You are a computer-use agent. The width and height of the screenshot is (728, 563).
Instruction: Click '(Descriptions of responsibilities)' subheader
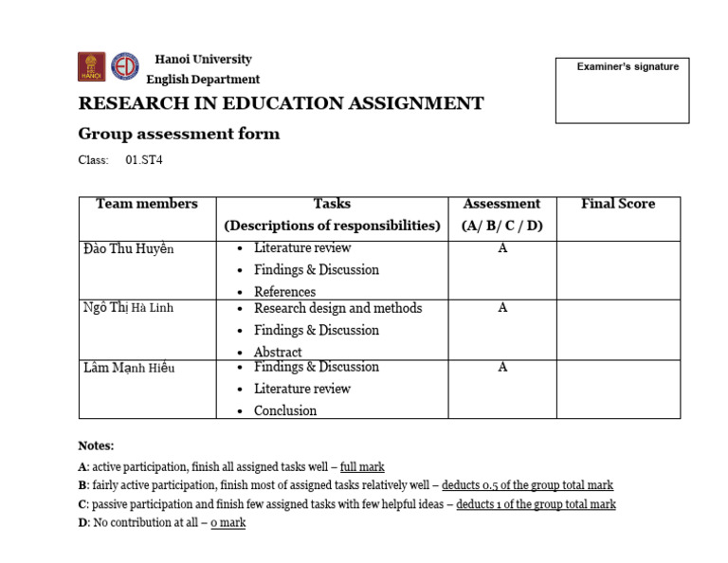pos(332,226)
